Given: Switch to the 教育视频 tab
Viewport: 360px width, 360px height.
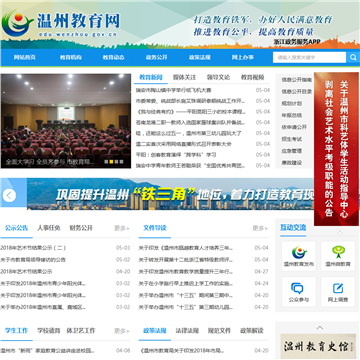Looking at the screenshot, I should tap(253, 77).
